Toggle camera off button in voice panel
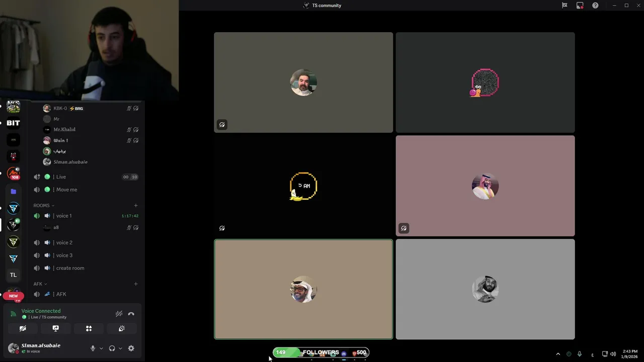 [23, 328]
